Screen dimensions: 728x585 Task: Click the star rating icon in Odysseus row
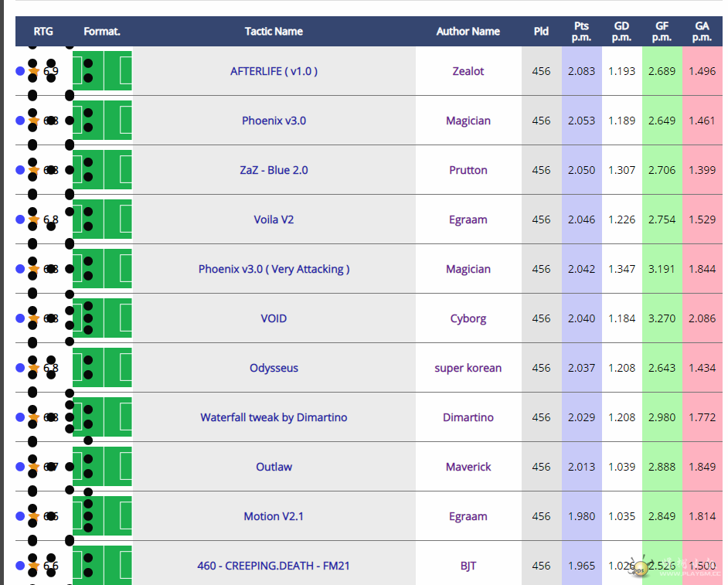pos(33,368)
